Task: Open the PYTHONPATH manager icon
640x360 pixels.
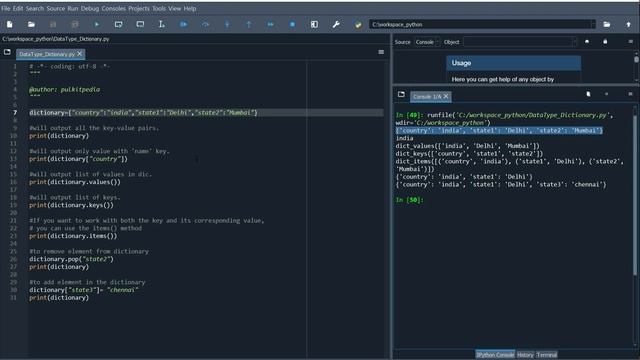Action: 358,24
